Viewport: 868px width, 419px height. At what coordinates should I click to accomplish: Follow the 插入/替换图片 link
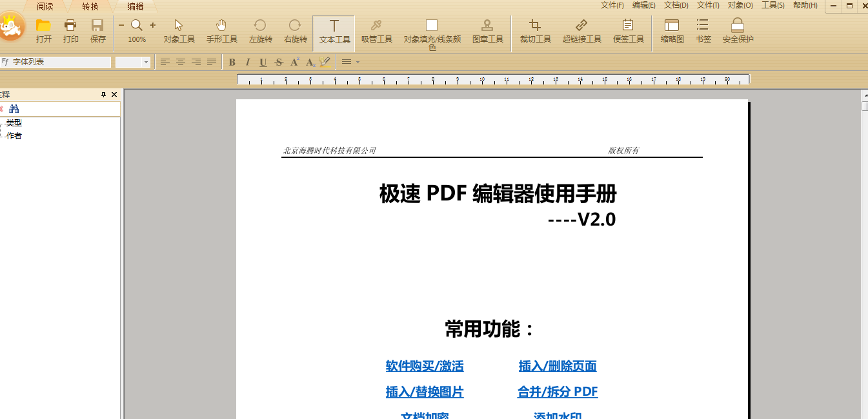point(425,392)
